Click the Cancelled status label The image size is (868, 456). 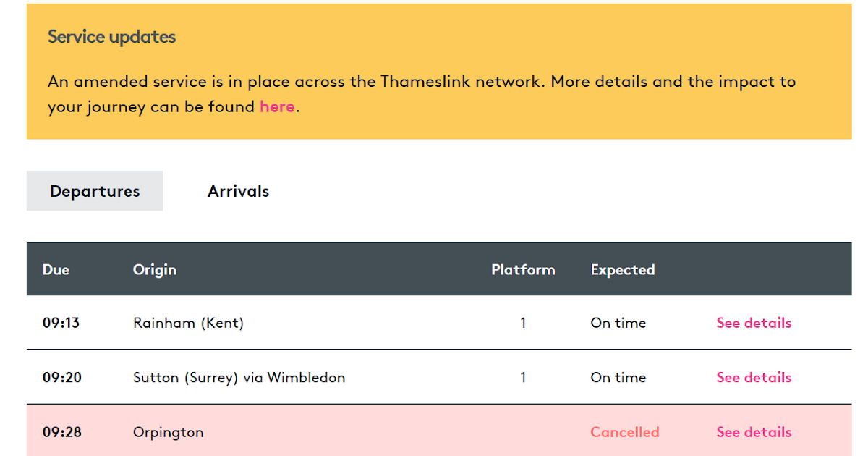click(x=625, y=431)
